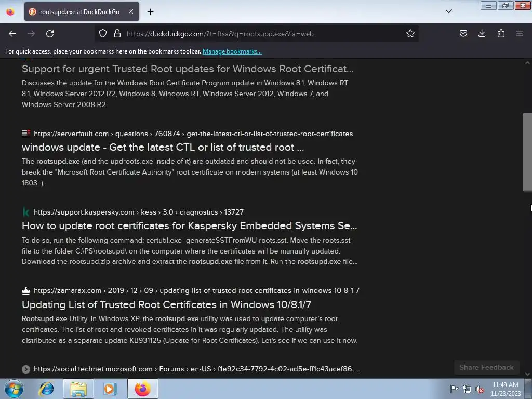Open the Save to Pocket icon

coord(463,33)
